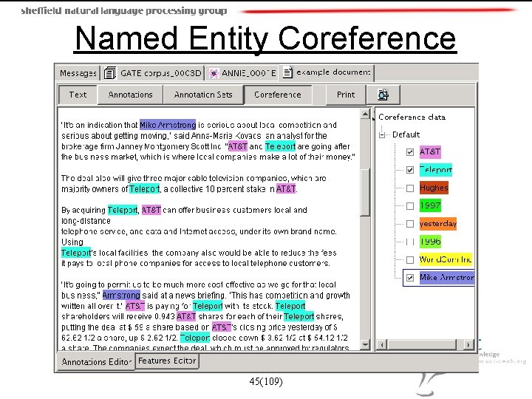Click the coreference panel horizontal scrollbar thumb
Image resolution: width=532 pixels, height=399 pixels.
point(422,345)
